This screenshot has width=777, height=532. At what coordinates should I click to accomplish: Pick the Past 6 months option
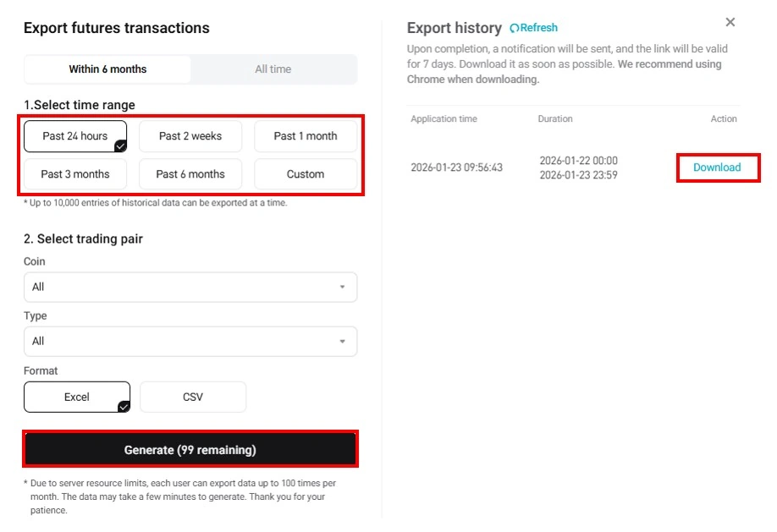click(x=190, y=174)
